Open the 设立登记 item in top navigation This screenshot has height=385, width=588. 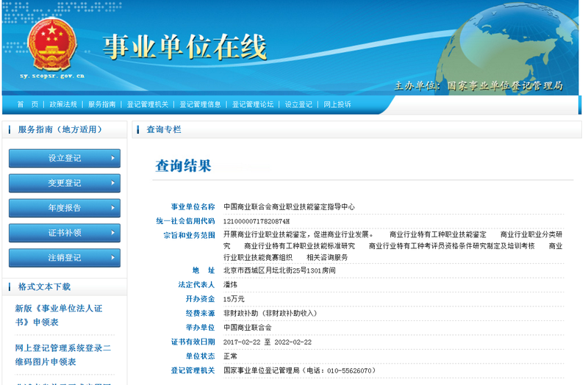(x=298, y=104)
